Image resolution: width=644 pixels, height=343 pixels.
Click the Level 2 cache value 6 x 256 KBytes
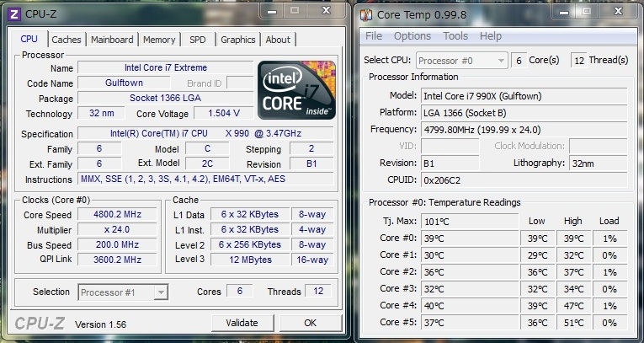click(x=250, y=244)
